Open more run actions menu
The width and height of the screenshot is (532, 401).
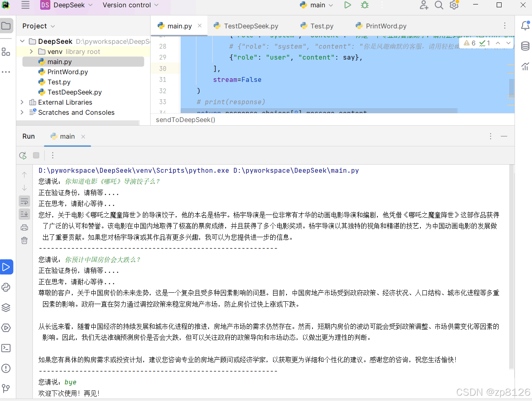(x=53, y=155)
